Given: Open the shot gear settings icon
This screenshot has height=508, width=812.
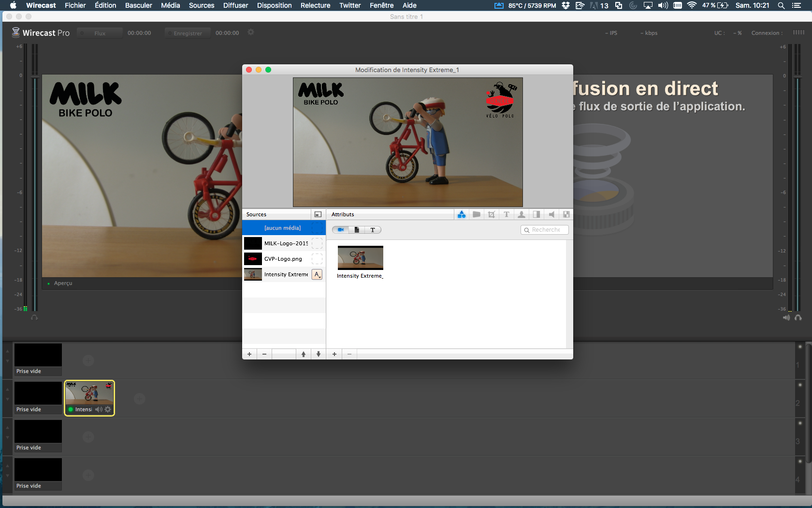Looking at the screenshot, I should pyautogui.click(x=108, y=409).
